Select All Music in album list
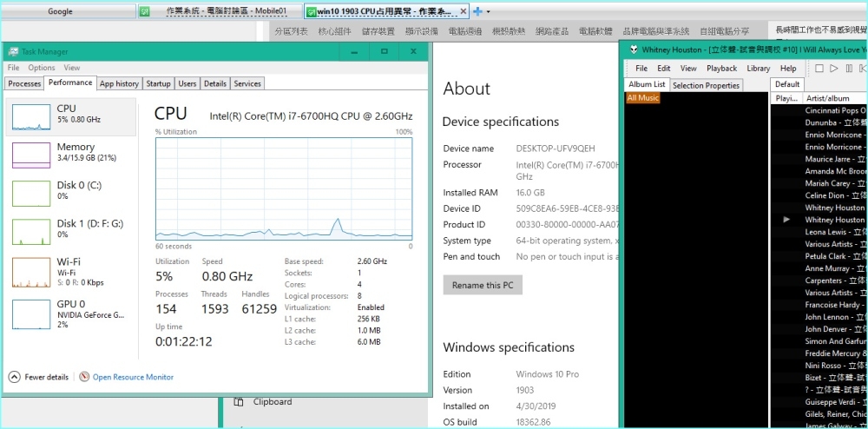This screenshot has width=868, height=429. click(x=642, y=98)
